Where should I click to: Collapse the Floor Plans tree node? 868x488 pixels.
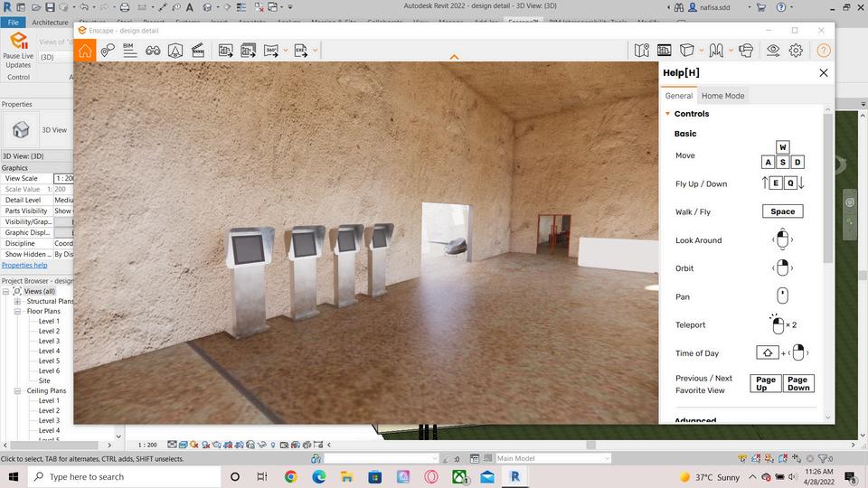pos(18,311)
